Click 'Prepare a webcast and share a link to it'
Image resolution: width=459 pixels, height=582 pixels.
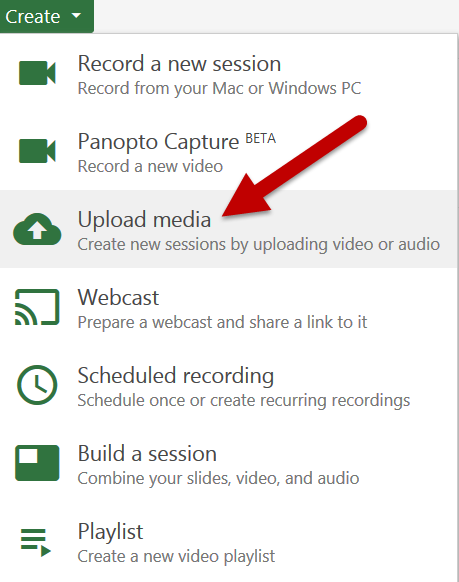[x=222, y=322]
